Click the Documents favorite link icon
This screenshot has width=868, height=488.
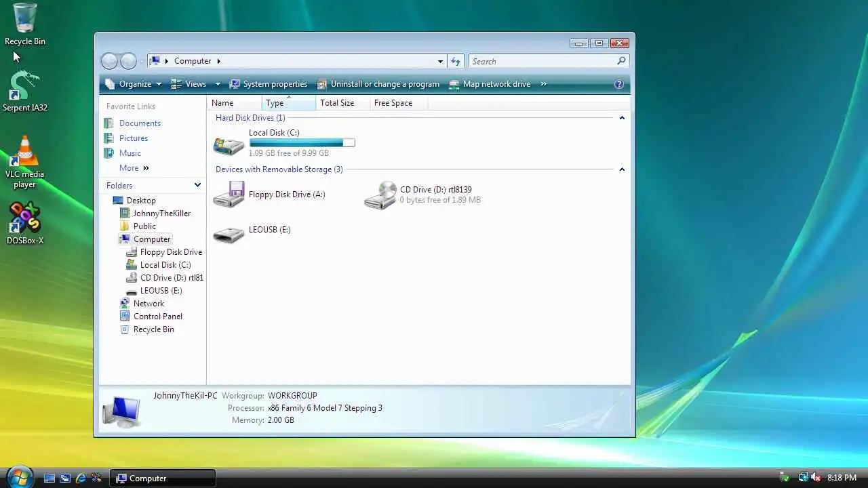(x=108, y=123)
